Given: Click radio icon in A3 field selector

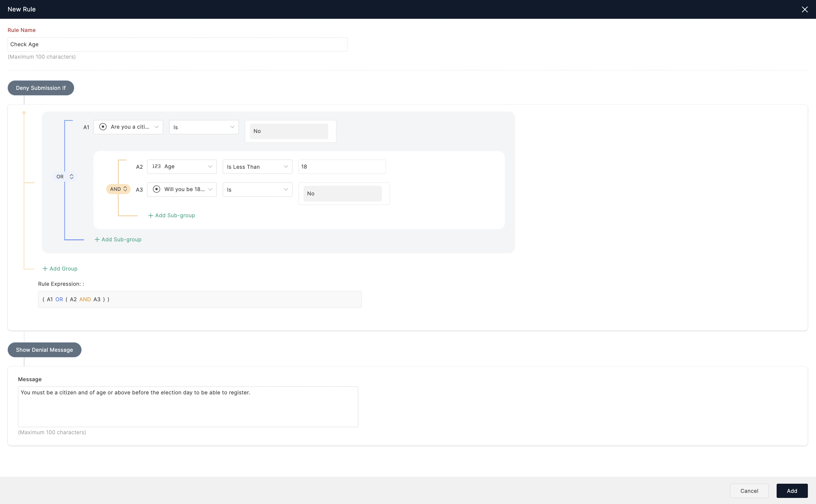Looking at the screenshot, I should 156,189.
